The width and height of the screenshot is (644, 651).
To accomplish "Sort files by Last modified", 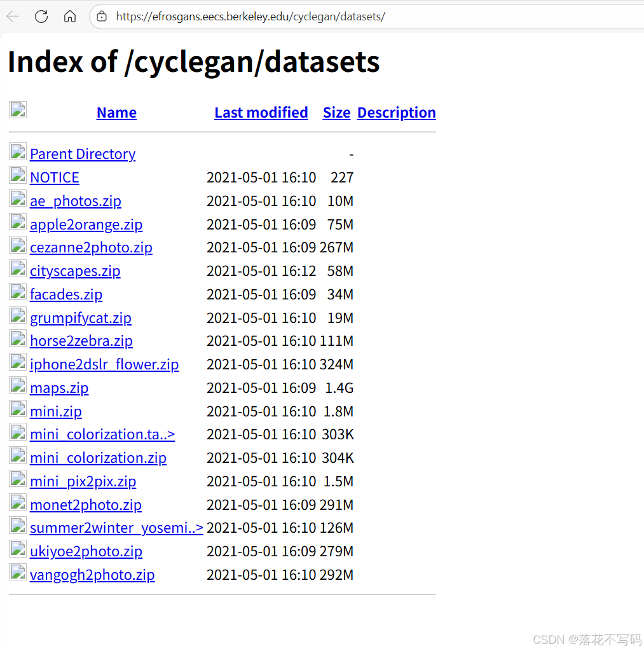I will click(261, 113).
